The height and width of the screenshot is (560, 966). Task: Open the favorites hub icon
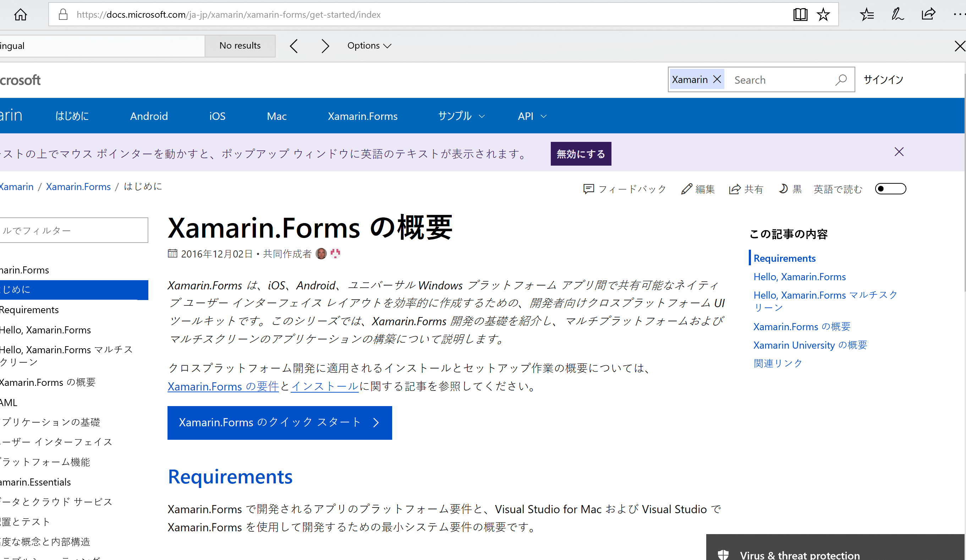867,15
